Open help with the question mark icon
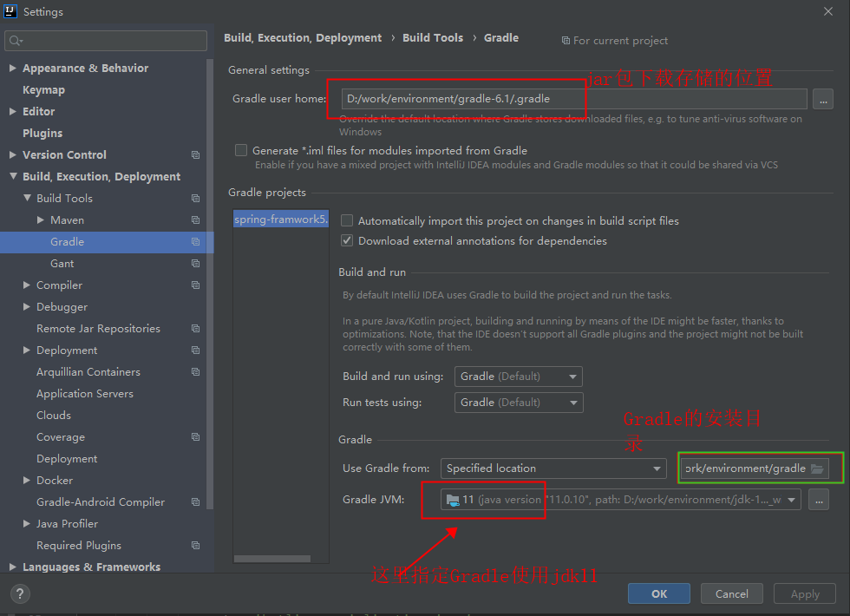 click(x=20, y=593)
